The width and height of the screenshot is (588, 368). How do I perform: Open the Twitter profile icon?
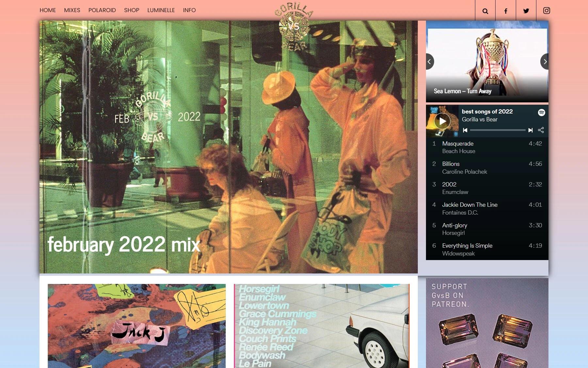pyautogui.click(x=526, y=11)
